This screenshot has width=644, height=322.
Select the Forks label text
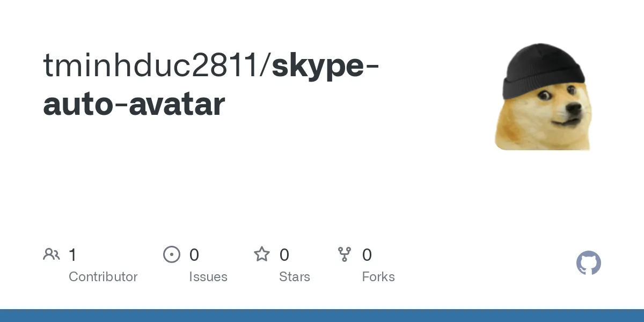(378, 277)
